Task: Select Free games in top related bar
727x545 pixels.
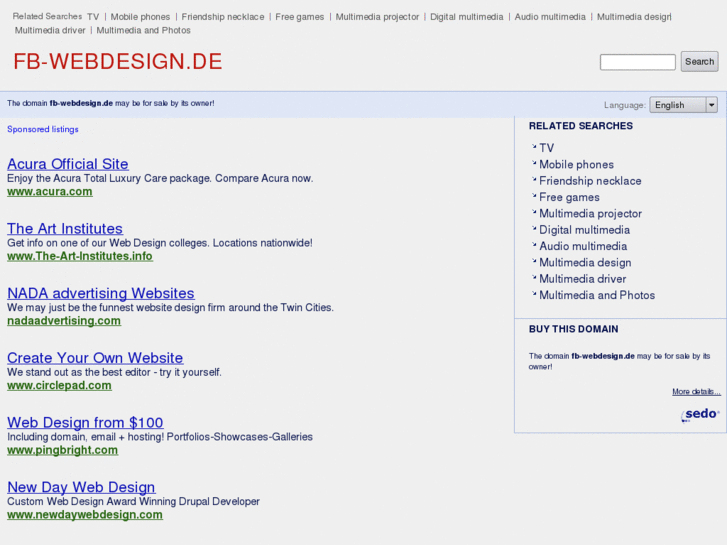Action: point(300,17)
